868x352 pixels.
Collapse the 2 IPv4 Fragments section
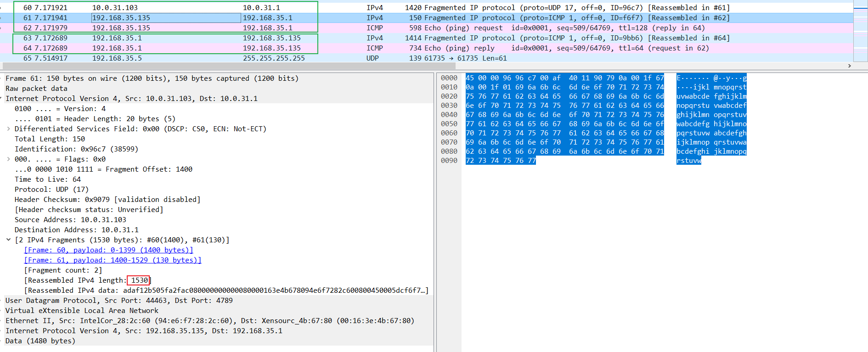[9, 240]
